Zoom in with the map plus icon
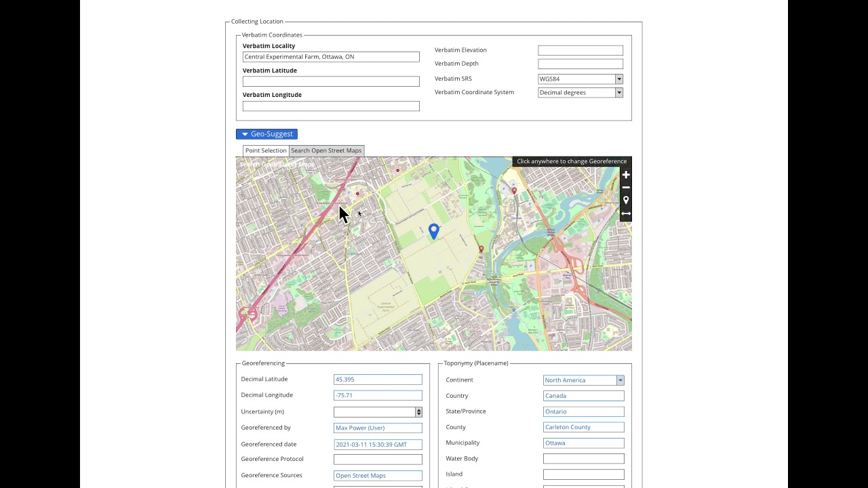This screenshot has height=488, width=868. 626,175
